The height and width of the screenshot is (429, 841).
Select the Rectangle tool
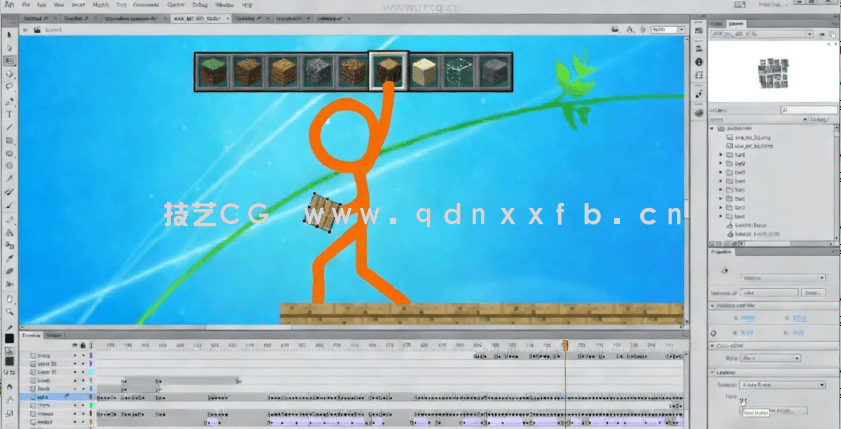9,140
